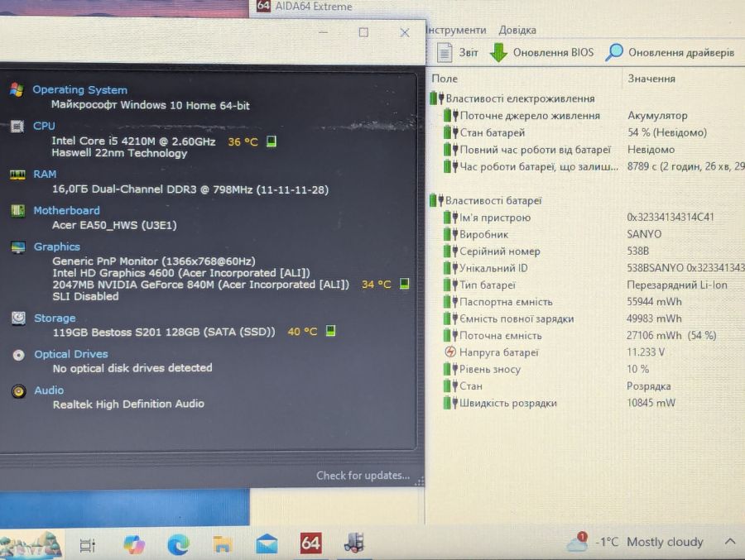Open the Operating System section in Speccy
745x560 pixels.
tap(79, 90)
